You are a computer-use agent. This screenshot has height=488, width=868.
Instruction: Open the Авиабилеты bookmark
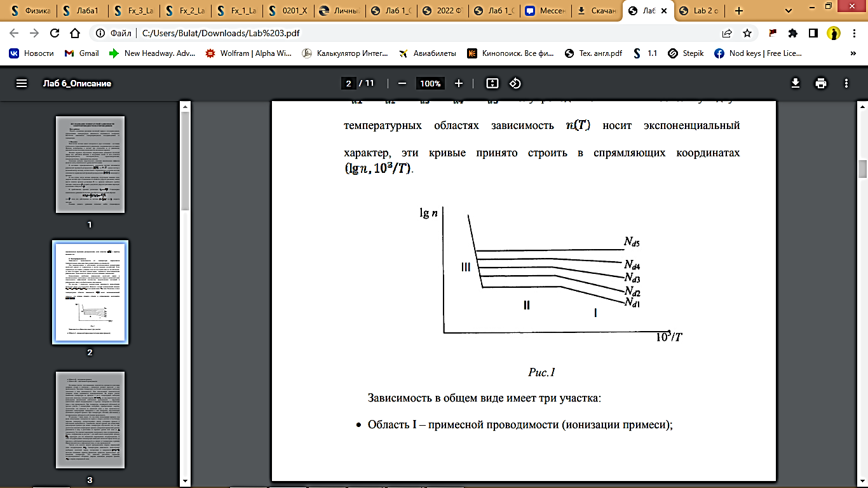tap(428, 53)
